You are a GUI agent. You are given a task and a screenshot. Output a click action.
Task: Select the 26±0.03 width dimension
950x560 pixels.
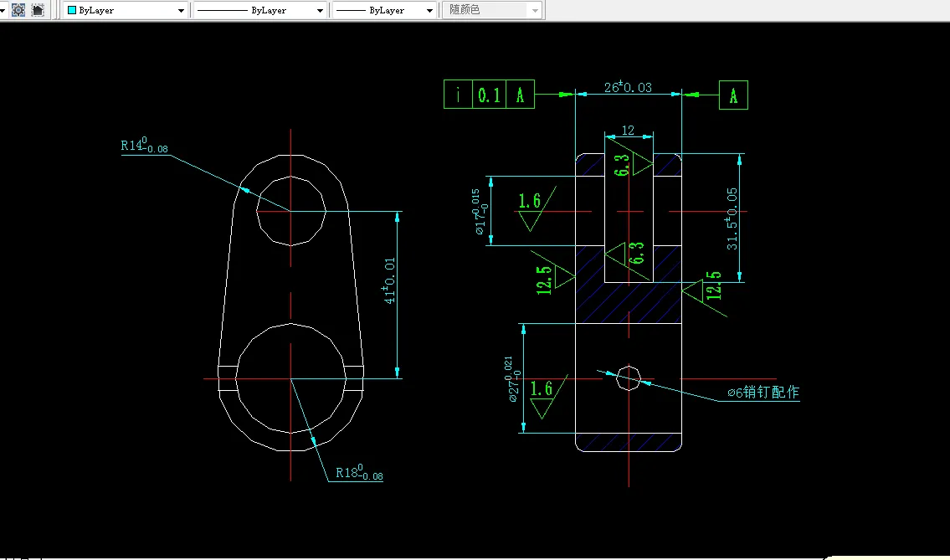(628, 87)
